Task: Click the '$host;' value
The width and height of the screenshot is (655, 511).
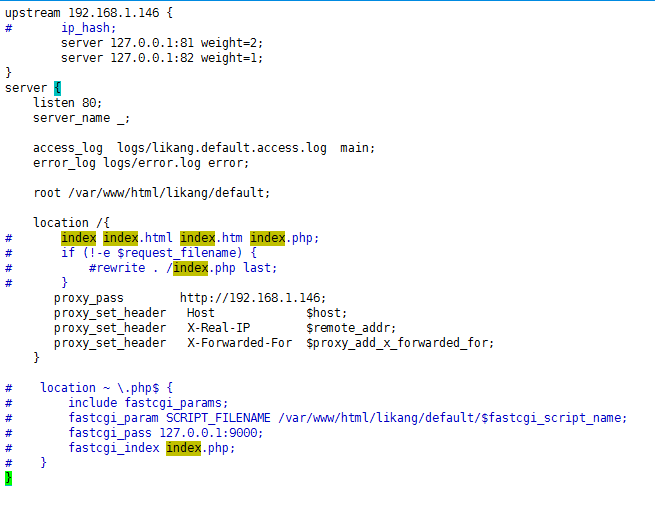Action: pyautogui.click(x=326, y=313)
